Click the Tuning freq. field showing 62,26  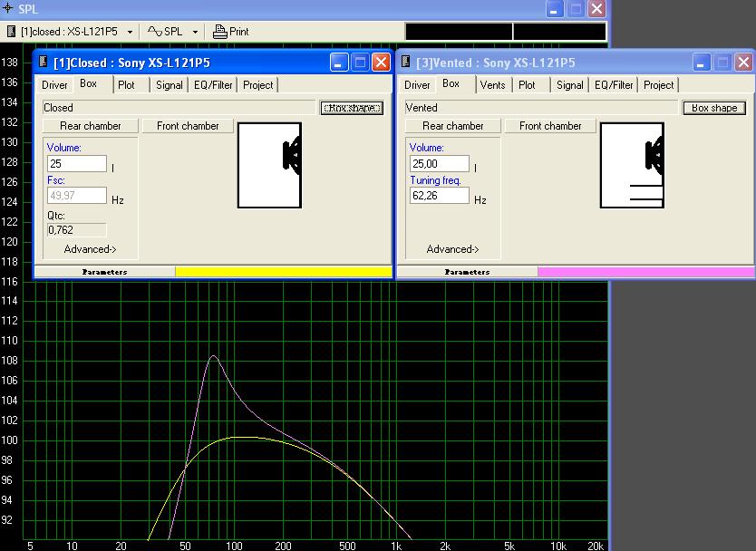440,195
